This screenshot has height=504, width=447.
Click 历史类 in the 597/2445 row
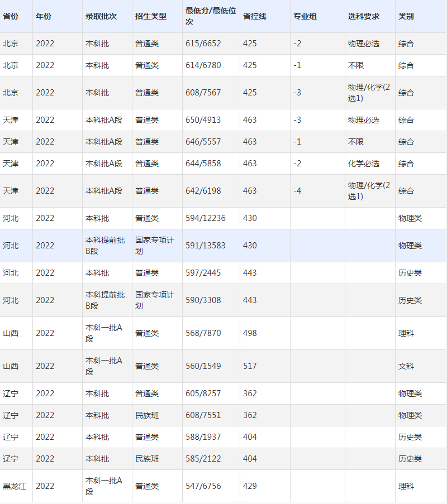[x=410, y=273]
